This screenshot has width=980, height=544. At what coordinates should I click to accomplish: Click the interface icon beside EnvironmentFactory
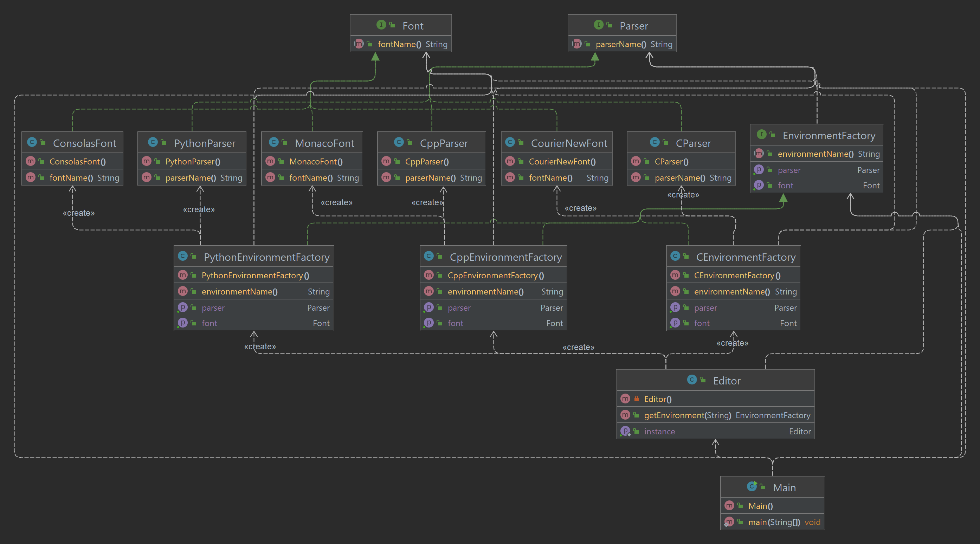coord(761,134)
